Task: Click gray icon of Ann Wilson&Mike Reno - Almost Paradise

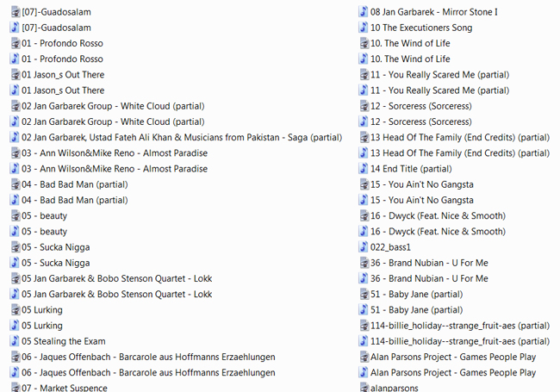Action: point(15,153)
